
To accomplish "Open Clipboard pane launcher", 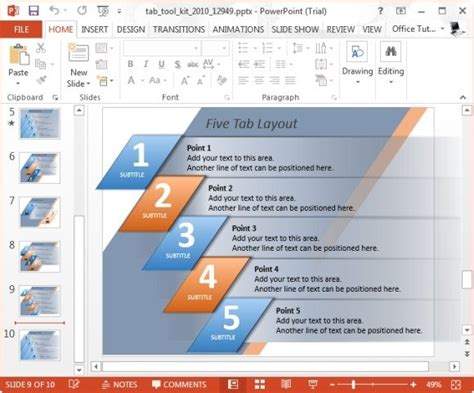I will [x=55, y=97].
